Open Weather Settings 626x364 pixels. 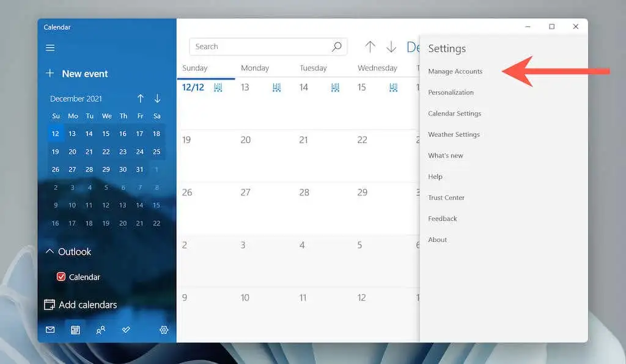click(454, 135)
